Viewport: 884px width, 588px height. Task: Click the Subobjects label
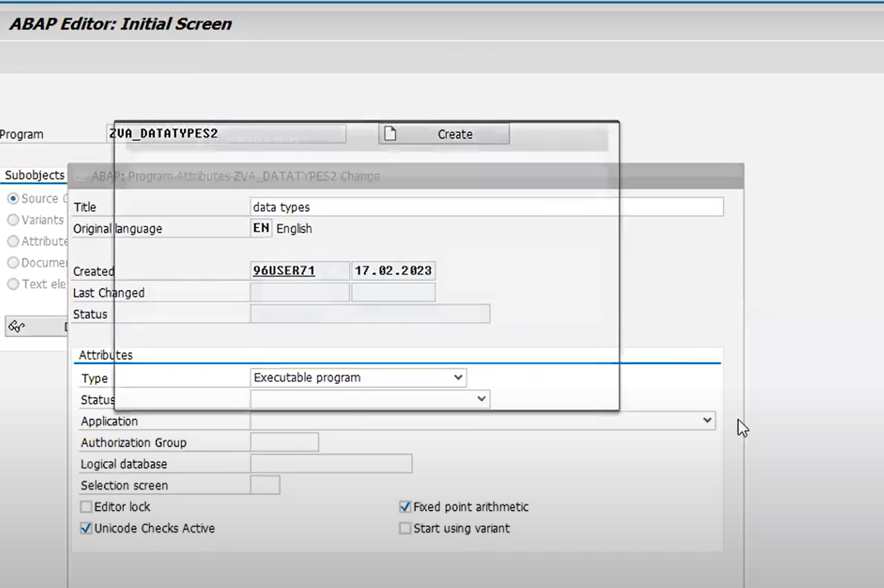pos(35,175)
